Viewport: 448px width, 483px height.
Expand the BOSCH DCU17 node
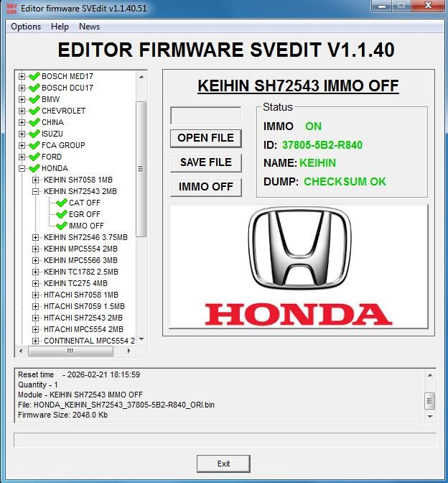click(22, 88)
